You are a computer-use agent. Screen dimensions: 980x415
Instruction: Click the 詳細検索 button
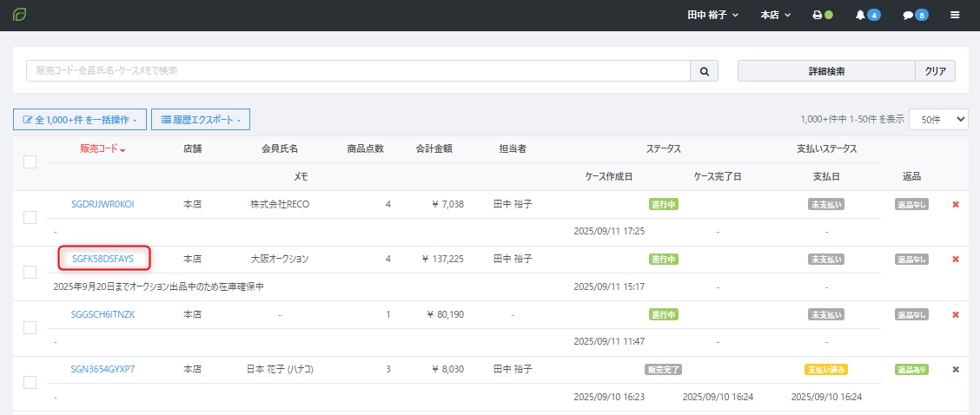coord(826,71)
